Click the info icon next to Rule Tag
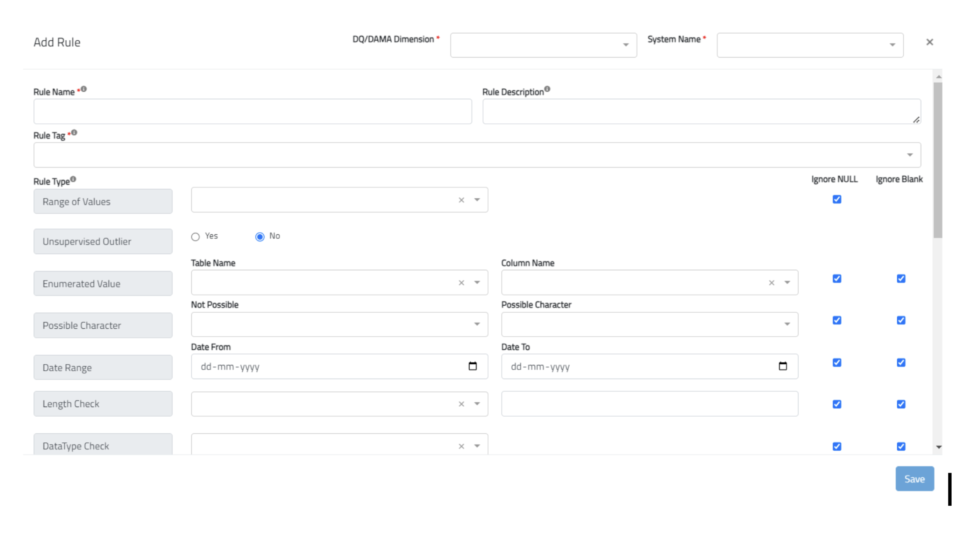 [74, 132]
